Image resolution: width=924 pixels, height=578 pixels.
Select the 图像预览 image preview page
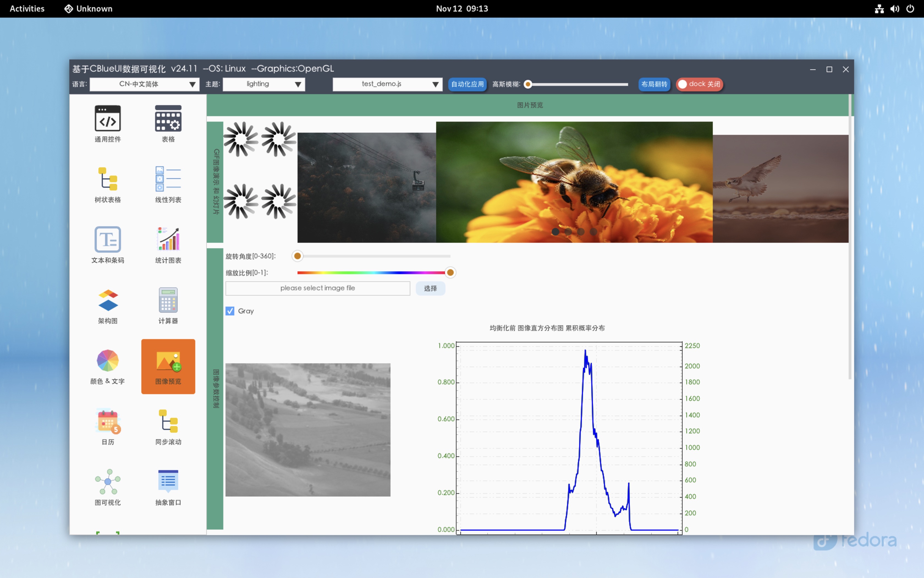pyautogui.click(x=168, y=366)
